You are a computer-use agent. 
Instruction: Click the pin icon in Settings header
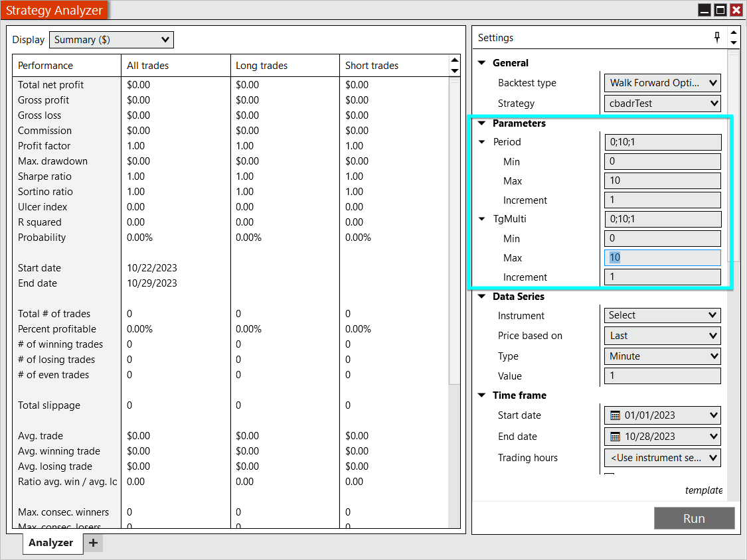point(717,38)
